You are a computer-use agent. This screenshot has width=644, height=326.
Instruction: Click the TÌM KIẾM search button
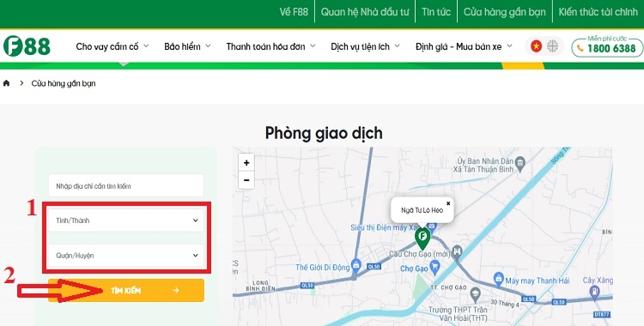[126, 290]
